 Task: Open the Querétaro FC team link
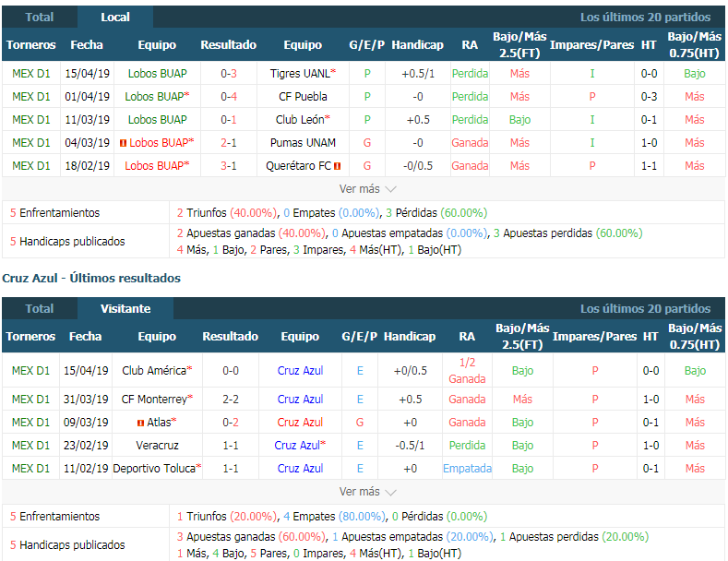(x=299, y=166)
